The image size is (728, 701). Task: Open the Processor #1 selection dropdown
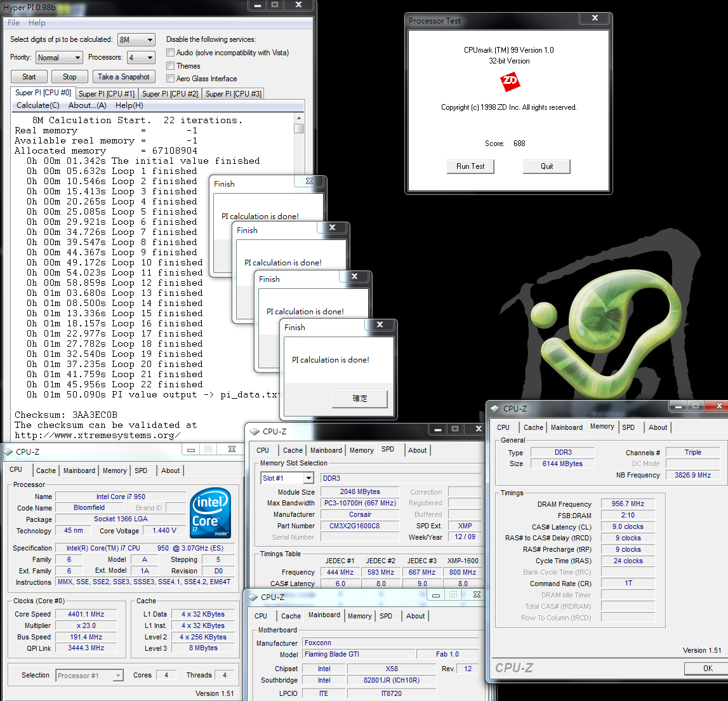89,676
